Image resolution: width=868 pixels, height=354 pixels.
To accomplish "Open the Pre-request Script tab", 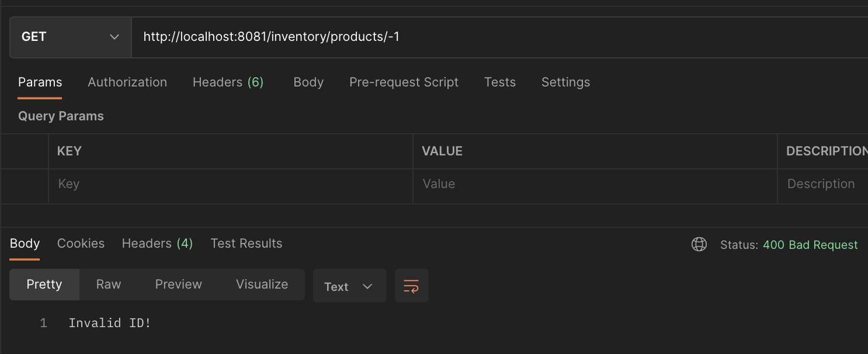I will (x=404, y=82).
